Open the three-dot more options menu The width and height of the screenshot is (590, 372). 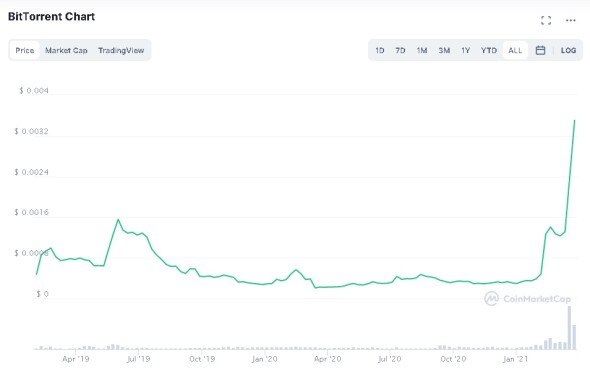570,20
